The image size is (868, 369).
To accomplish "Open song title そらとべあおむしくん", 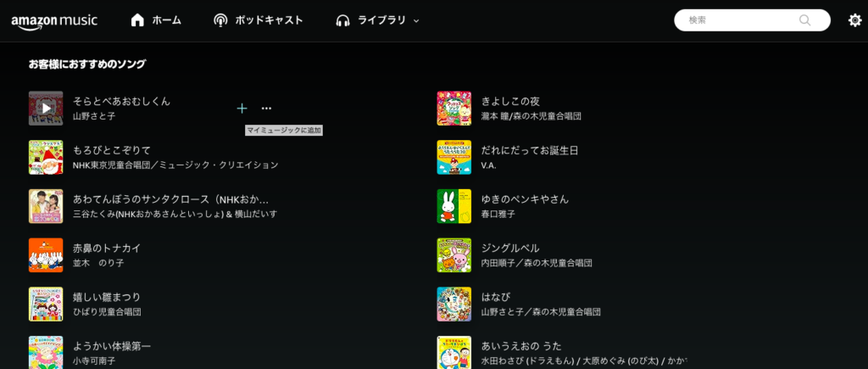I will (122, 102).
